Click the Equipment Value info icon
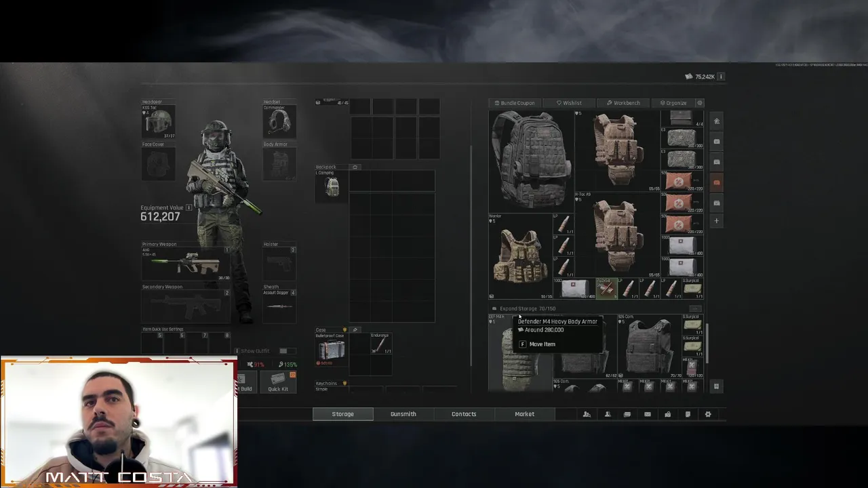 (189, 207)
